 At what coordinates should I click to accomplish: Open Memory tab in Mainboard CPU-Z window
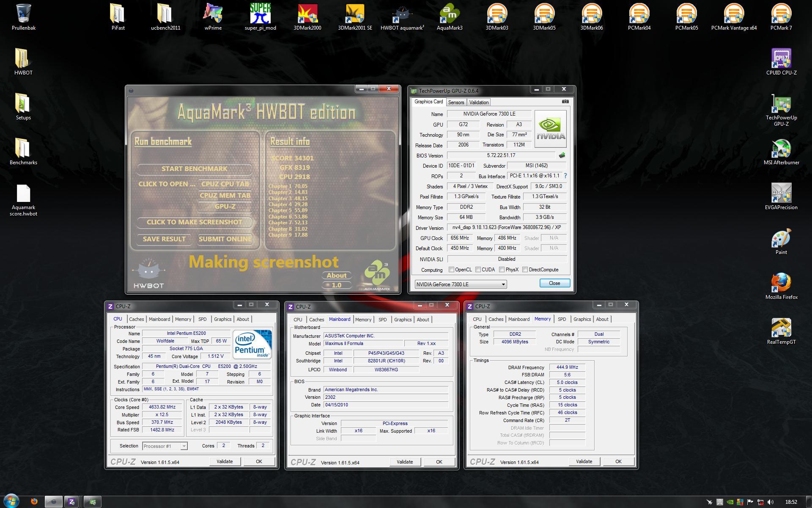tap(363, 320)
